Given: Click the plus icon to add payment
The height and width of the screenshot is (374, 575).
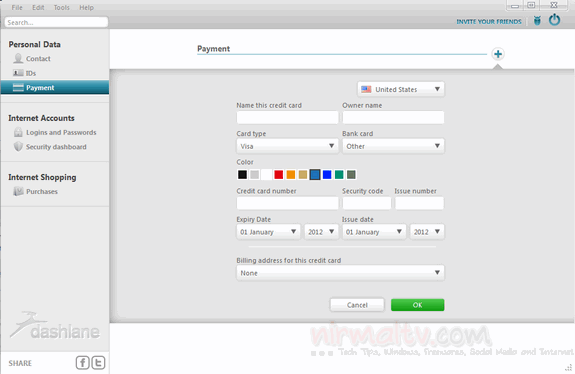Looking at the screenshot, I should pyautogui.click(x=498, y=54).
